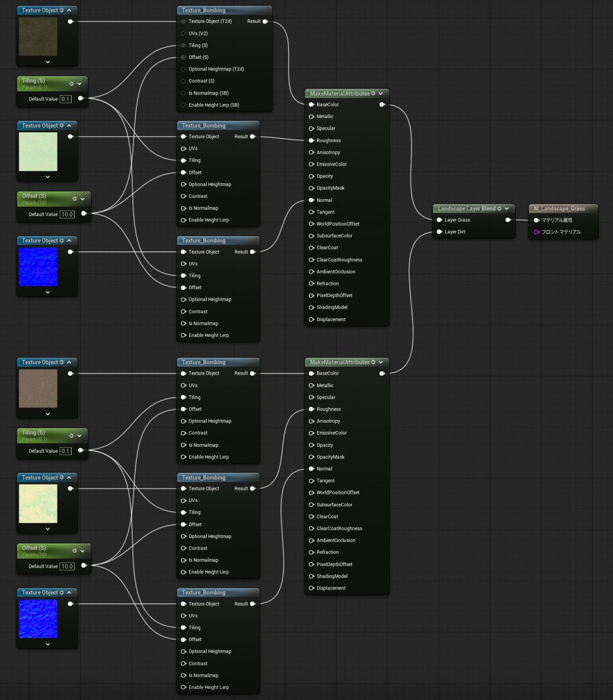Click the Is Normalmap (SB) pin
This screenshot has width=613, height=700.
coord(183,93)
